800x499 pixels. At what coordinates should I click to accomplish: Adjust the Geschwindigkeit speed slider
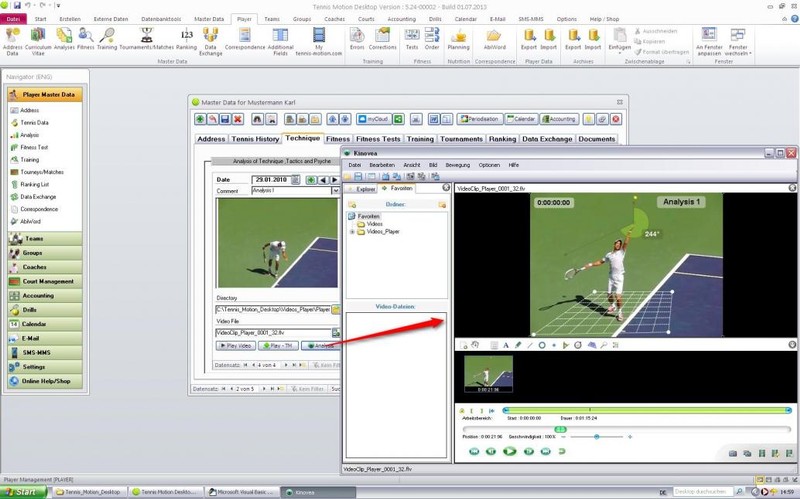597,436
